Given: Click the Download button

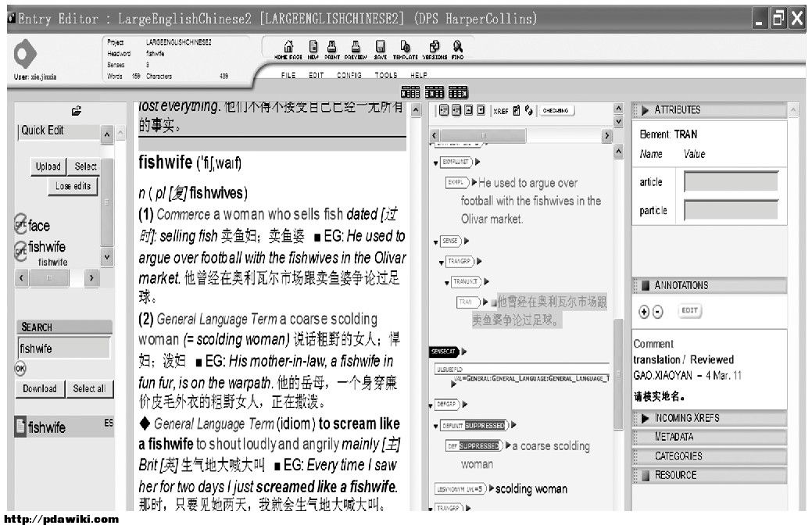Looking at the screenshot, I should (x=40, y=388).
